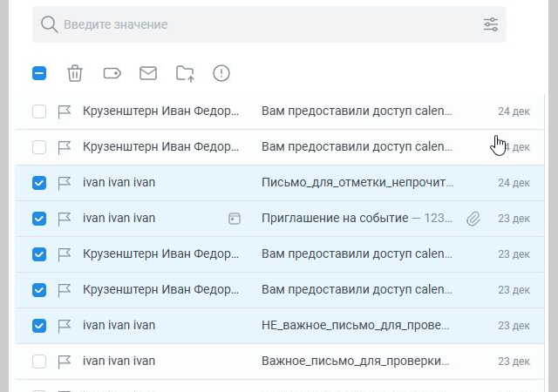The image size is (558, 392).
Task: Check the 'Важное_письмо_для_проверки' email checkbox
Action: click(x=39, y=362)
